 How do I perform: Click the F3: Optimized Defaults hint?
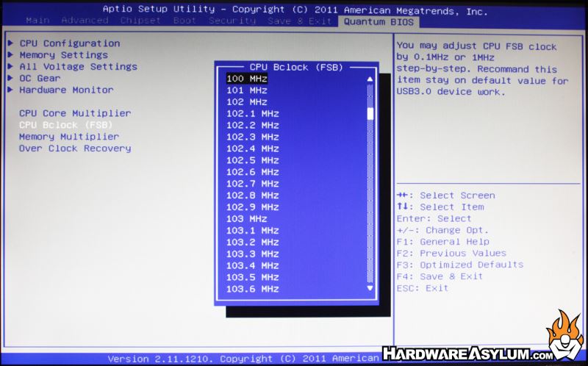[x=460, y=265]
